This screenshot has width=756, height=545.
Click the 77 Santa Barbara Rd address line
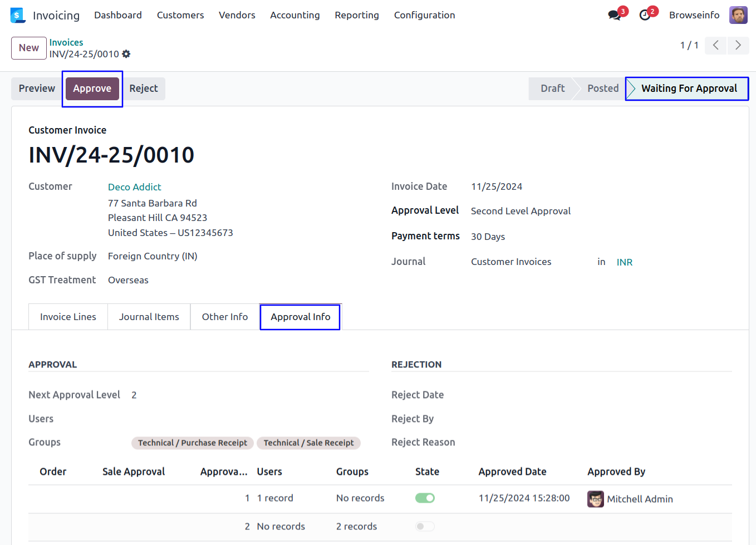click(153, 203)
